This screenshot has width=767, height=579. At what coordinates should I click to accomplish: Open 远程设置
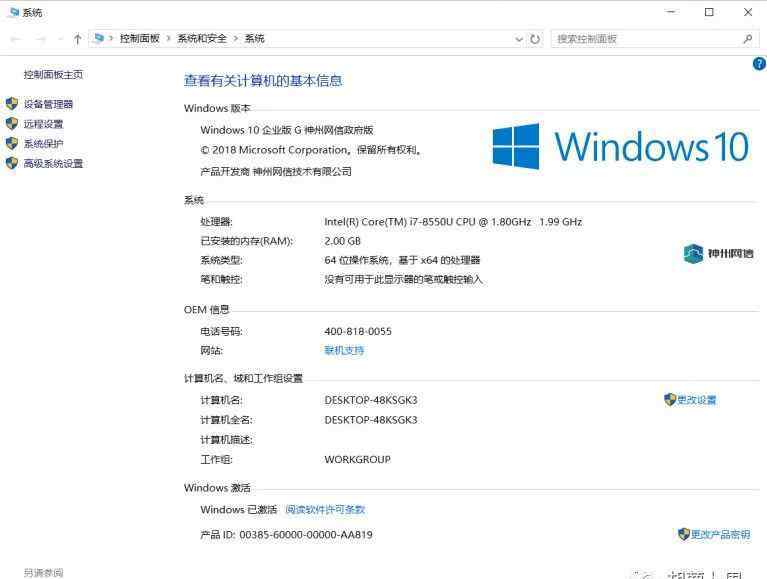click(x=44, y=124)
